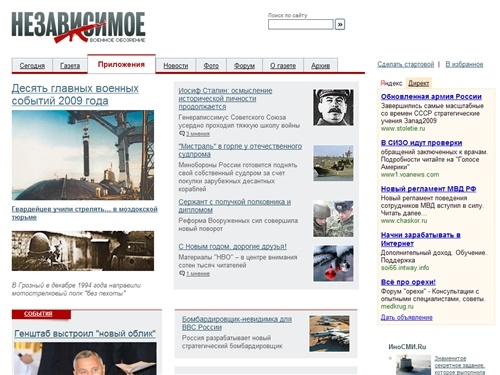The image size is (500, 375).
Task: Open www1.voanews.com ad URL
Action: [x=410, y=174]
